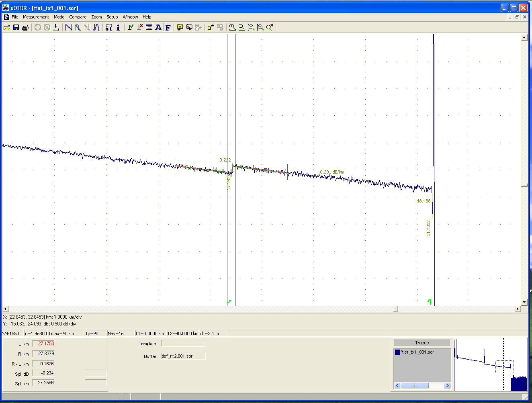Click the zoom out magnifier icon
The height and width of the screenshot is (403, 532).
(241, 27)
